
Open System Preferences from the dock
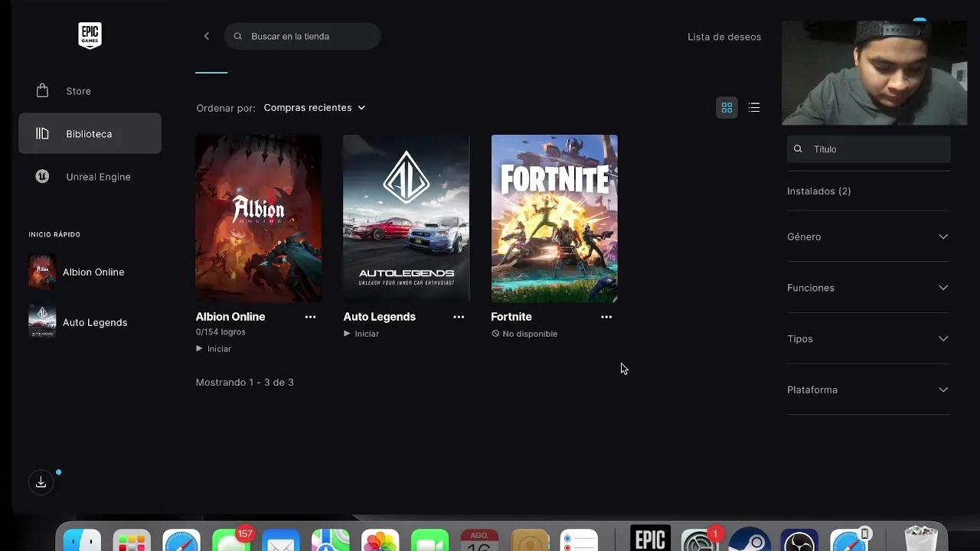pyautogui.click(x=699, y=540)
